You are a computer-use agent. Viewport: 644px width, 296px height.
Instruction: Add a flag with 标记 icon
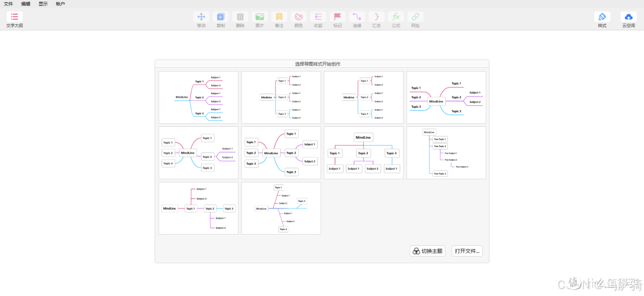tap(338, 17)
